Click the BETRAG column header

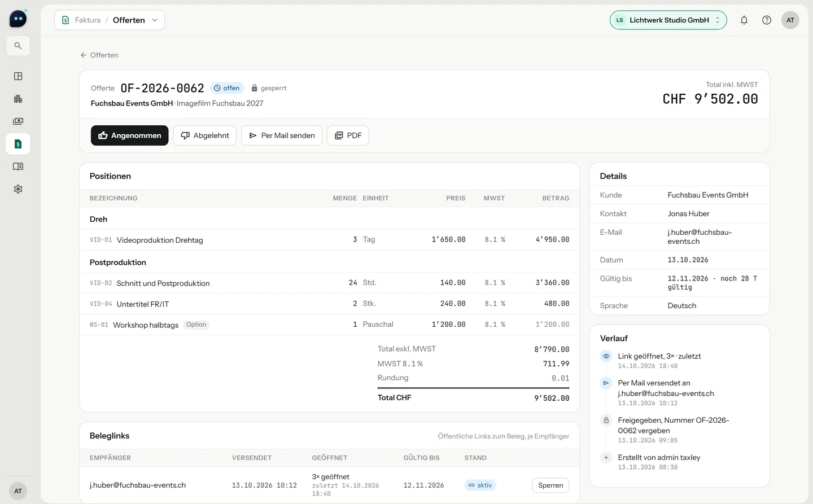pos(556,198)
